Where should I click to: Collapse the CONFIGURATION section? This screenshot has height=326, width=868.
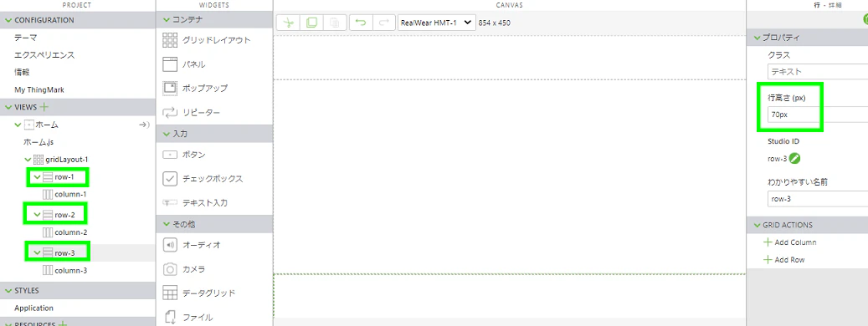pyautogui.click(x=8, y=20)
